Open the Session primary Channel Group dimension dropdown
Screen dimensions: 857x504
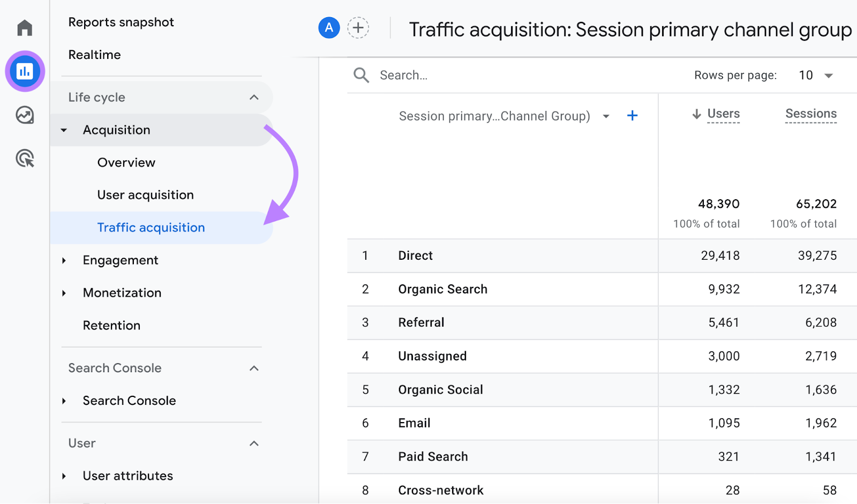[606, 116]
